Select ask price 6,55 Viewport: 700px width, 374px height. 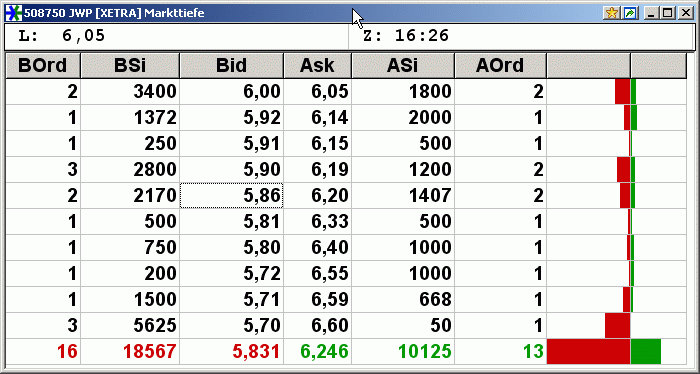click(x=317, y=273)
